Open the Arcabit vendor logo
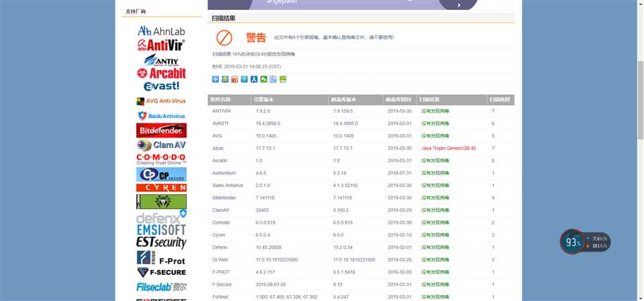 click(162, 73)
